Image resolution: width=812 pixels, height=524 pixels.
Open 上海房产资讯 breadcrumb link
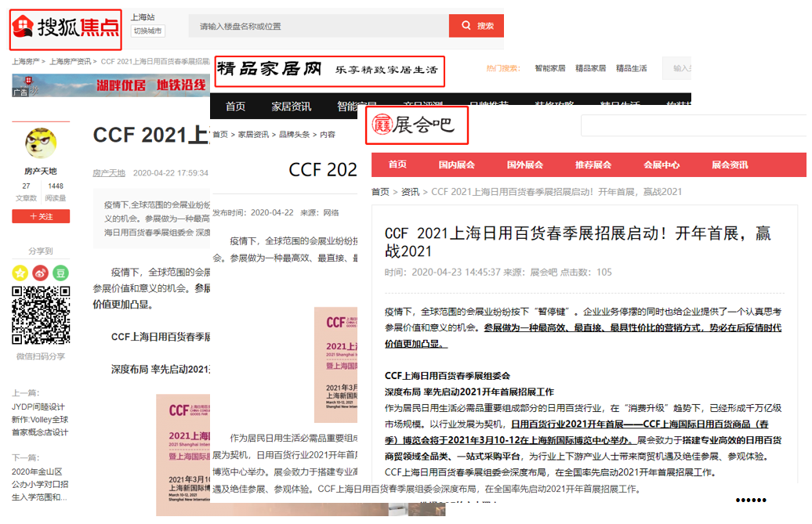(70, 62)
